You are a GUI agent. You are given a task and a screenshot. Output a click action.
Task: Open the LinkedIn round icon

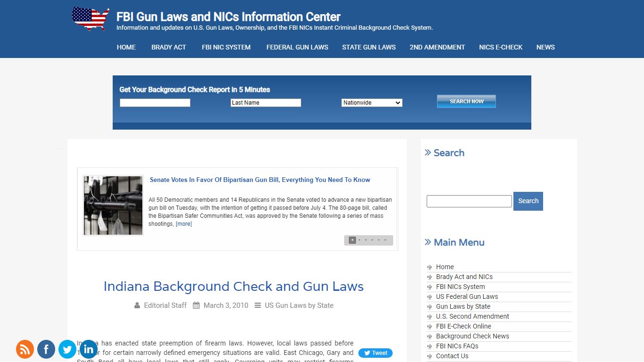coord(89,349)
